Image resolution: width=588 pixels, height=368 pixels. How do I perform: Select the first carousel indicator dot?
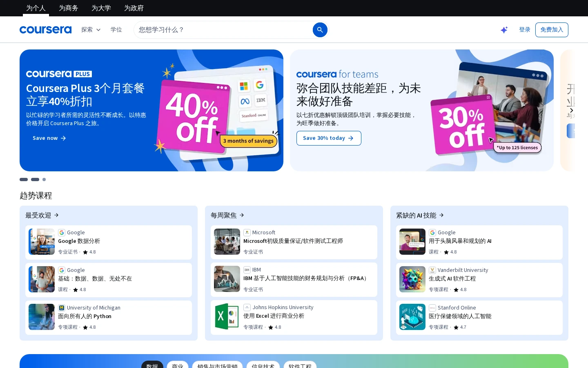24,180
